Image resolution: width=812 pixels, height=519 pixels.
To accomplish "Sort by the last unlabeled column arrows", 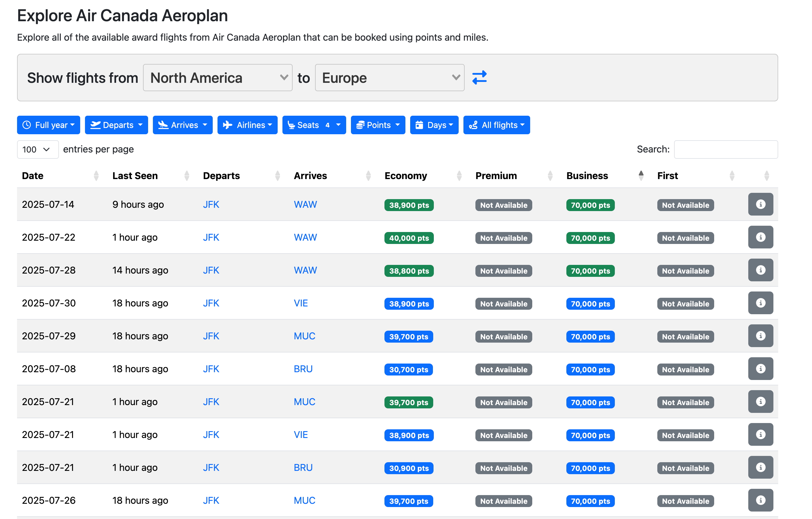I will tap(767, 175).
